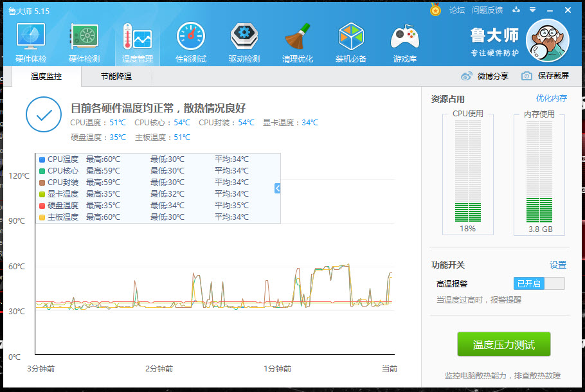Open the 硬件体检 (hardware checkup) module

pos(30,40)
